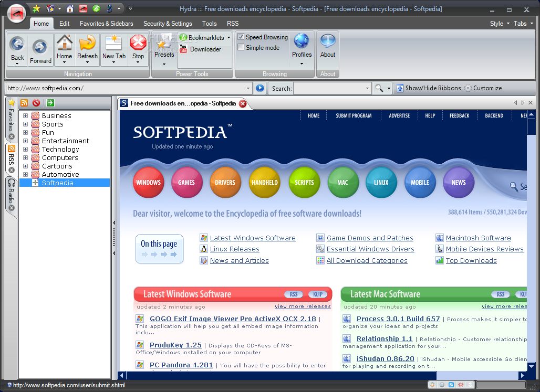Click KLIP badge on Latest Windows Software
Image resolution: width=540 pixels, height=392 pixels.
(x=318, y=294)
